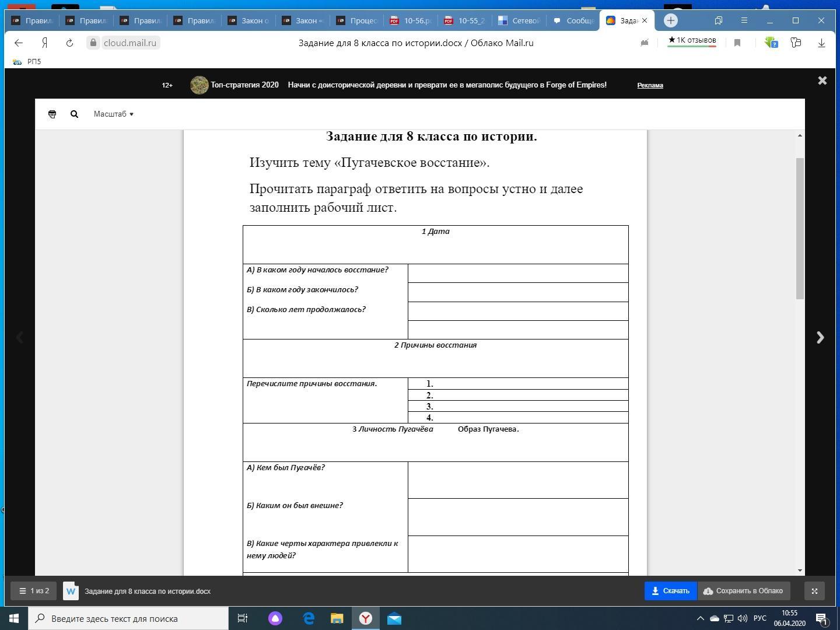Reload the page in the browser
This screenshot has width=840, height=630.
pyautogui.click(x=69, y=43)
